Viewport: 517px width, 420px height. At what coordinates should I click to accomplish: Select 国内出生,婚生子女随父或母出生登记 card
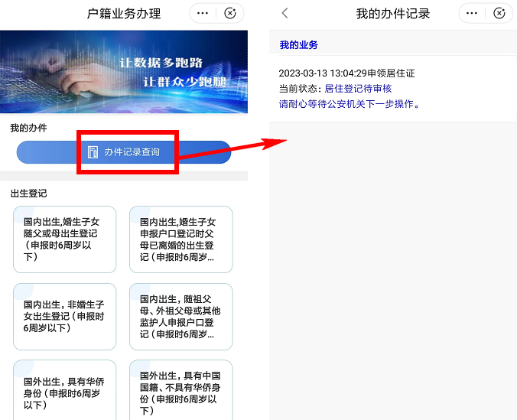(x=64, y=239)
